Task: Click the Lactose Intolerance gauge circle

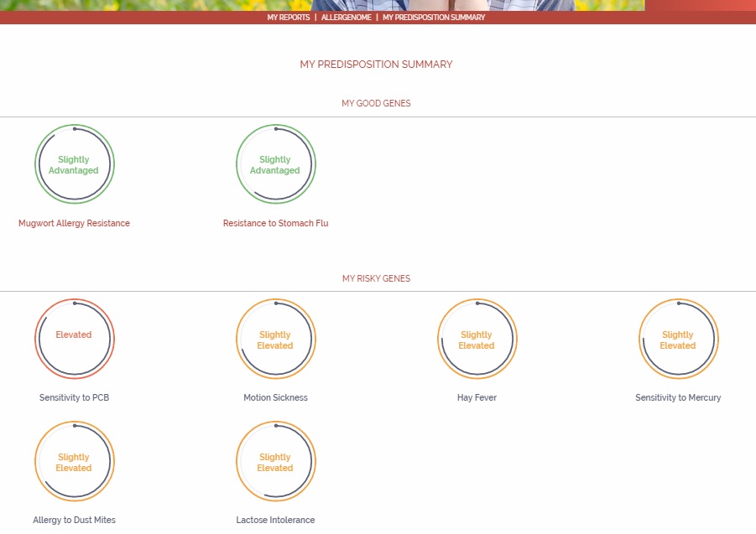Action: pos(276,461)
